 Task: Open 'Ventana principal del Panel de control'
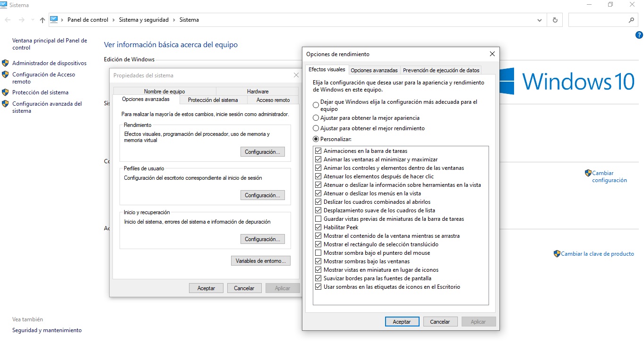click(x=50, y=44)
